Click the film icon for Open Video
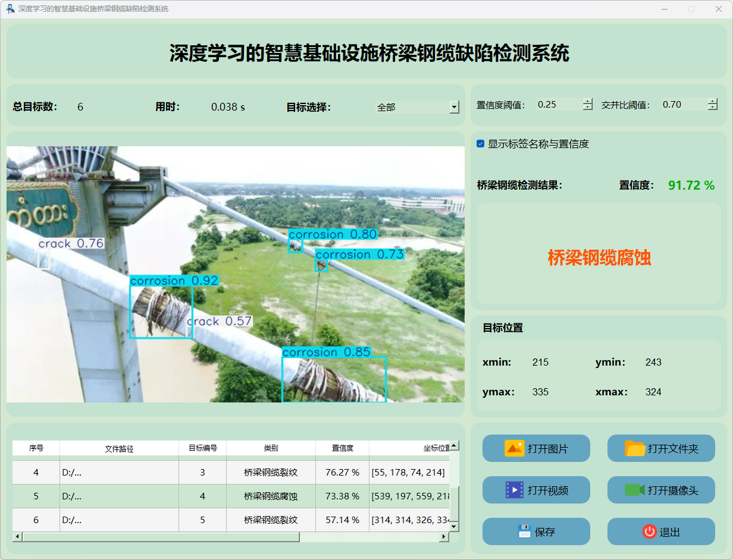The width and height of the screenshot is (733, 560). click(514, 490)
